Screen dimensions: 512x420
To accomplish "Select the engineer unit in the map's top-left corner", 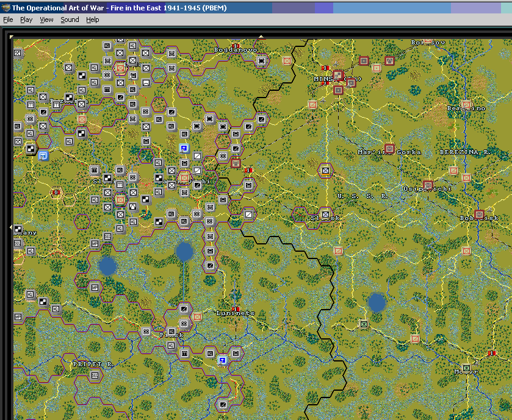I will pos(18,53).
